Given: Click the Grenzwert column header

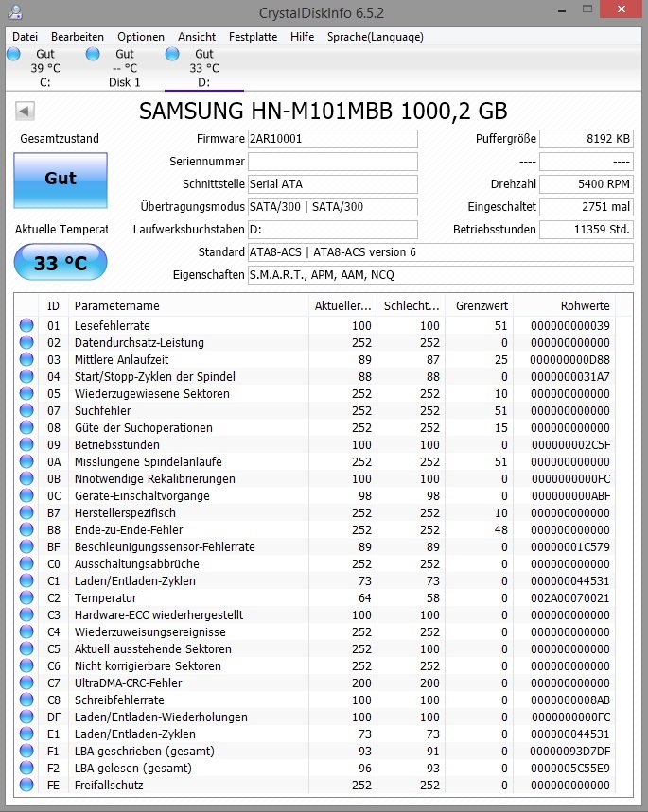Looking at the screenshot, I should pyautogui.click(x=480, y=305).
